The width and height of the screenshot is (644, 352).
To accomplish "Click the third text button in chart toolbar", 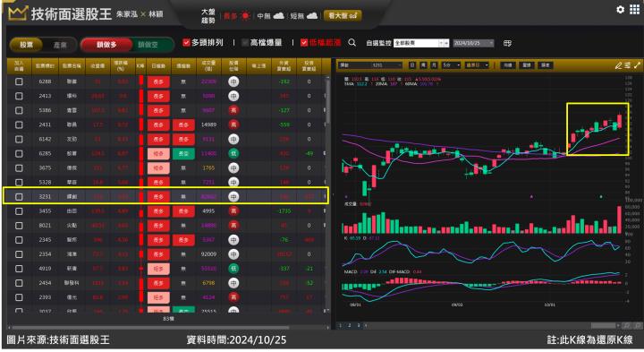I will [x=545, y=65].
